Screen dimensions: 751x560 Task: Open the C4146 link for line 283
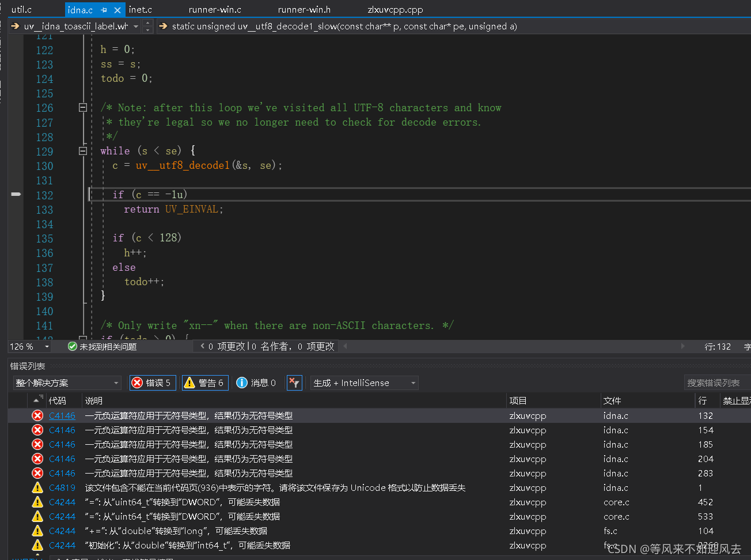[62, 473]
